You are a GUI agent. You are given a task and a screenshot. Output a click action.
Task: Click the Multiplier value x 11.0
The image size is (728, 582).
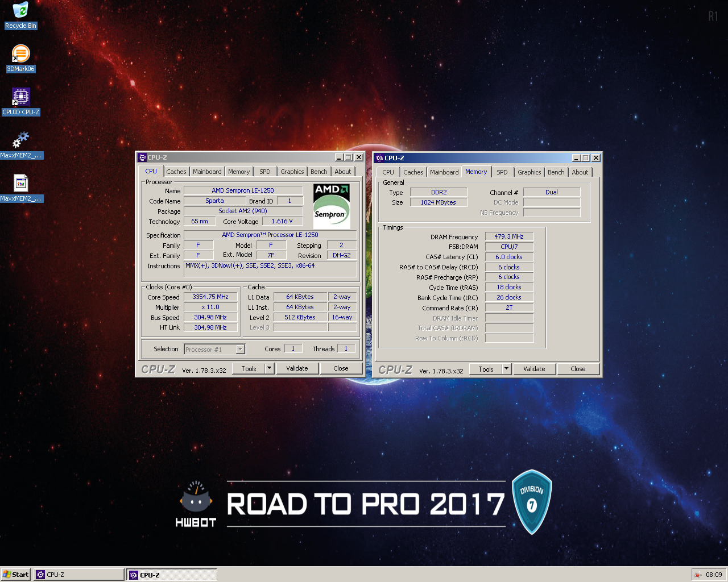tap(210, 307)
